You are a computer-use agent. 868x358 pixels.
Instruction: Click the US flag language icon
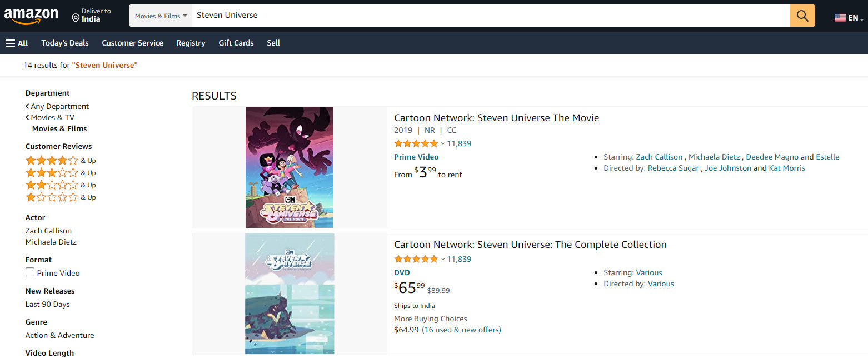pos(840,18)
